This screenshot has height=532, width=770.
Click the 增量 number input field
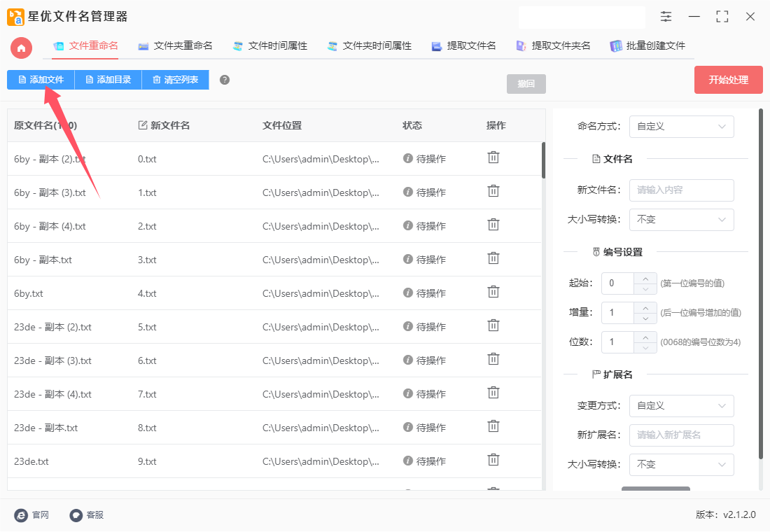[618, 313]
